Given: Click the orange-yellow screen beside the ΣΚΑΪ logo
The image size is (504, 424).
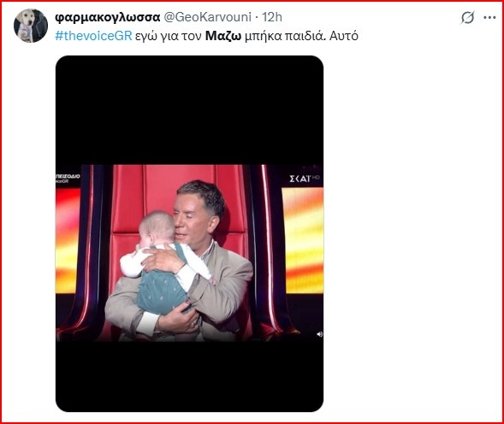Looking at the screenshot, I should click(303, 240).
